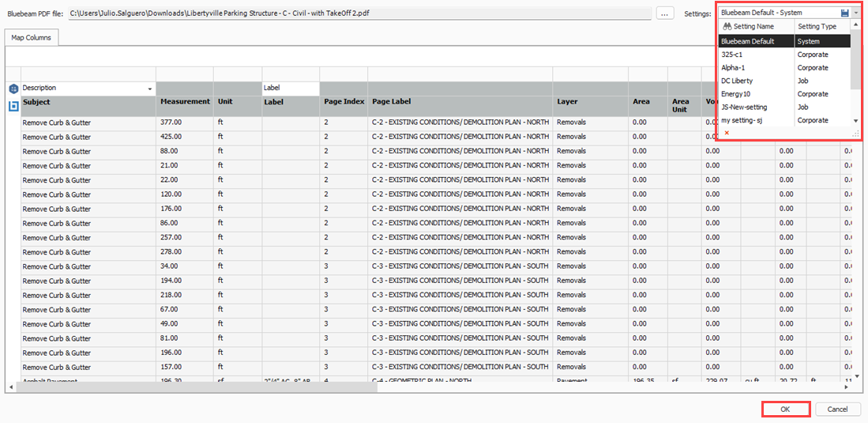Click the save settings floppy disk icon
Screen dimensions: 868x423
pyautogui.click(x=845, y=13)
